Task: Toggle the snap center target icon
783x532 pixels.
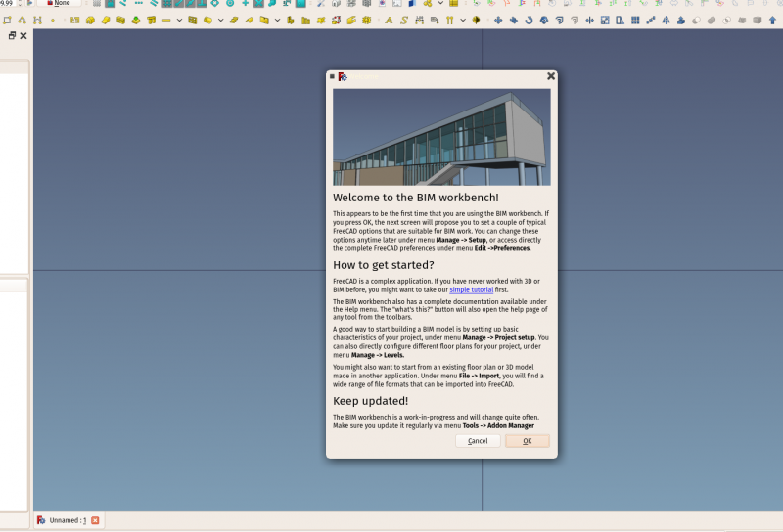Action: point(230,3)
